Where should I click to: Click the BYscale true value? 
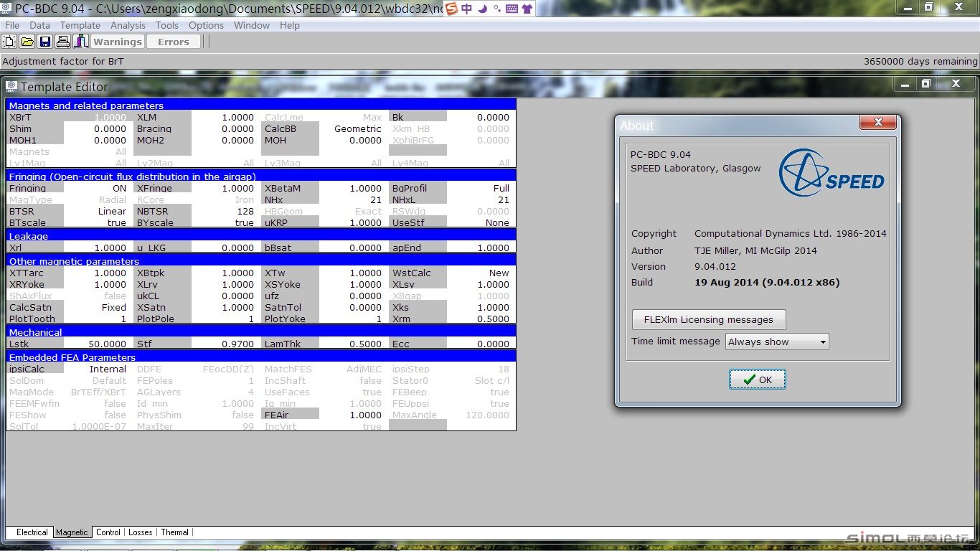(223, 222)
